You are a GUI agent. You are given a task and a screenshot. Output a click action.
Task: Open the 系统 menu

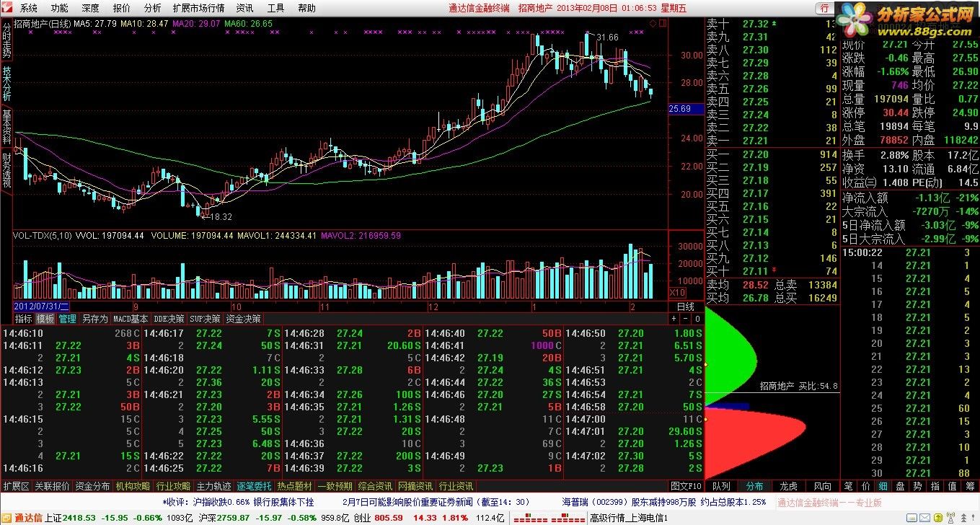pos(28,8)
